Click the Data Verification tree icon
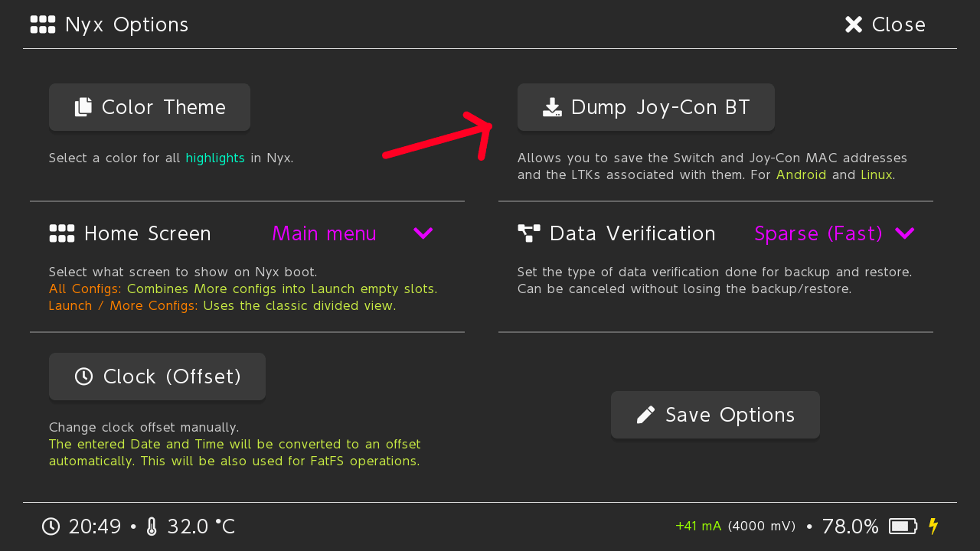Image resolution: width=980 pixels, height=551 pixels. (529, 233)
